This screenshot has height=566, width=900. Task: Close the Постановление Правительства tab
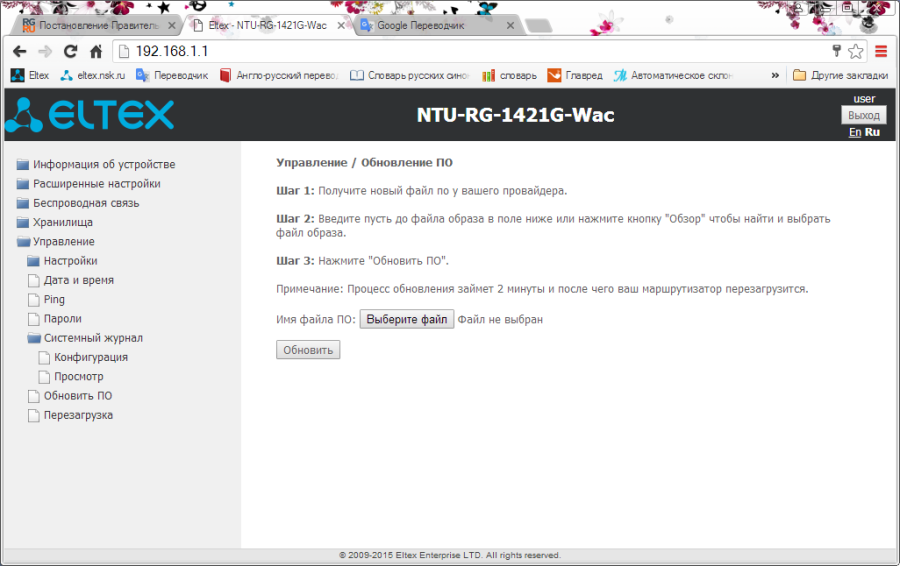[x=172, y=25]
